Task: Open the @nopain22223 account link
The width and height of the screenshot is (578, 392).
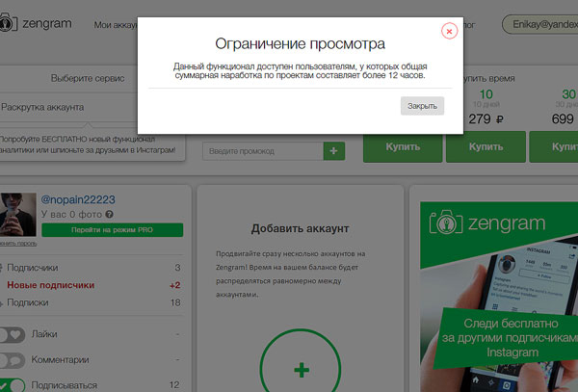Action: pyautogui.click(x=78, y=199)
